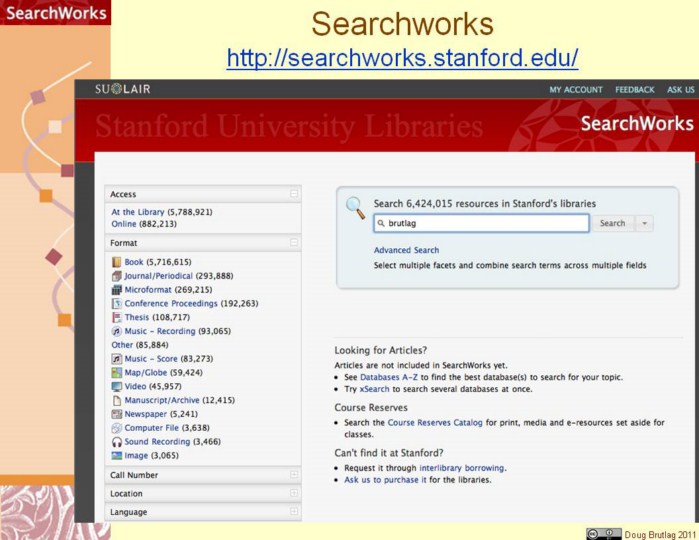Click the Microformat icon
The height and width of the screenshot is (540, 699).
[116, 290]
